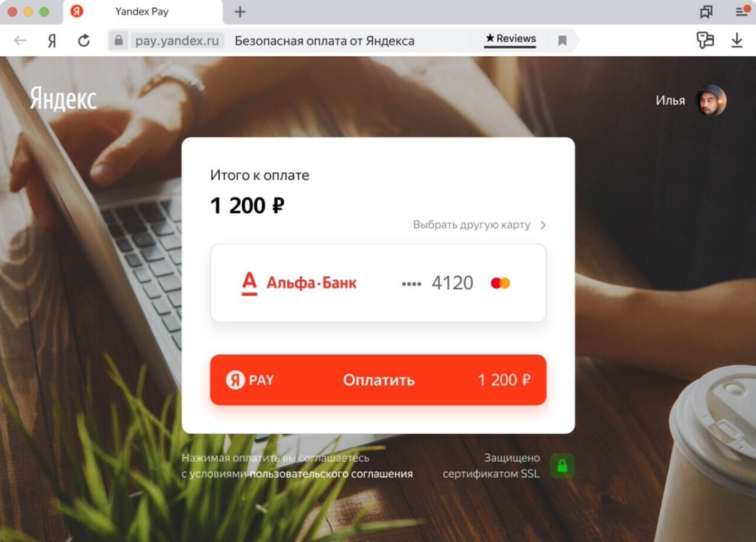Click the padlock icon in the address bar
Image resolution: width=756 pixels, height=542 pixels.
119,41
